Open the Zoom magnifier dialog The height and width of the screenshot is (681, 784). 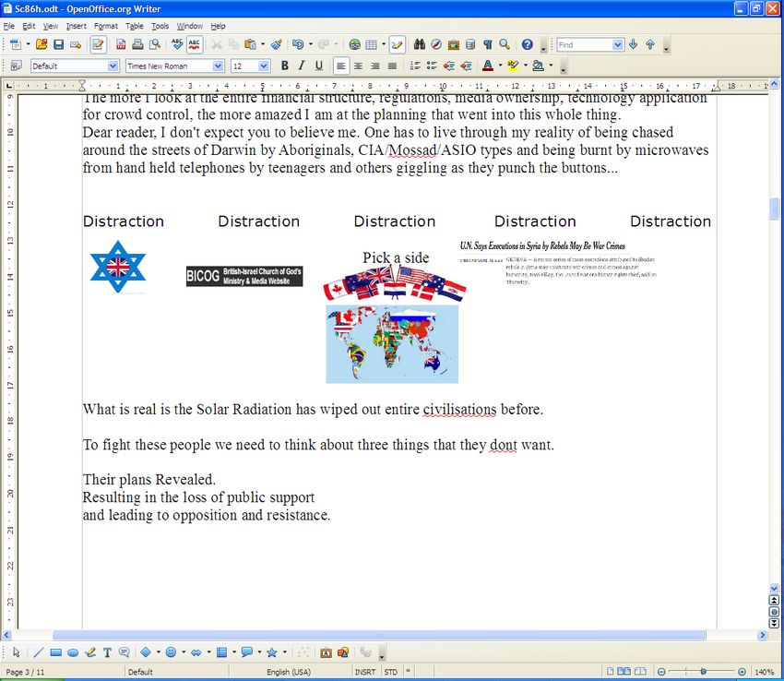click(505, 44)
